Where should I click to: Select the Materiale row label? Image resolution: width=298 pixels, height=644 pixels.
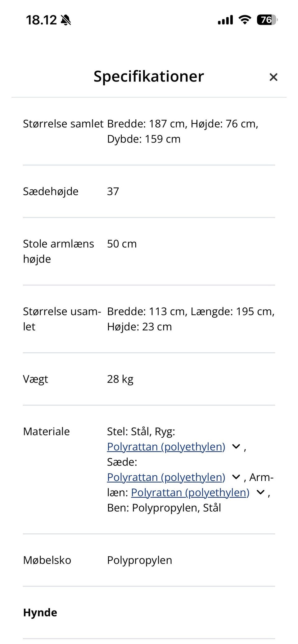(47, 431)
